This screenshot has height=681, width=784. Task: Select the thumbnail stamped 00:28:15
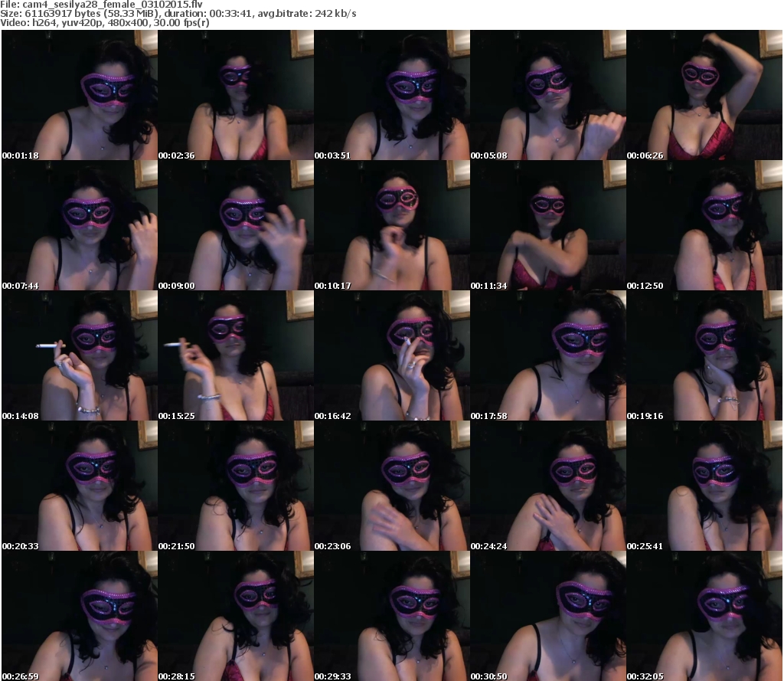[236, 615]
